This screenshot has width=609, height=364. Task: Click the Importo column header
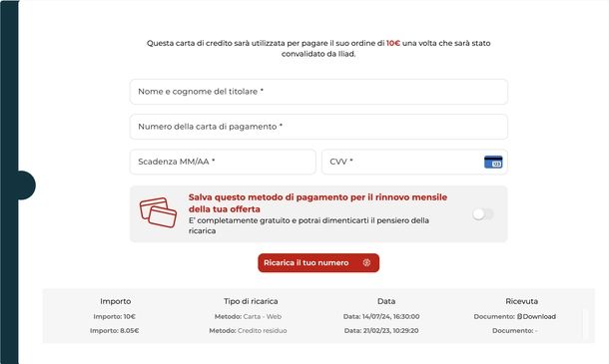116,301
